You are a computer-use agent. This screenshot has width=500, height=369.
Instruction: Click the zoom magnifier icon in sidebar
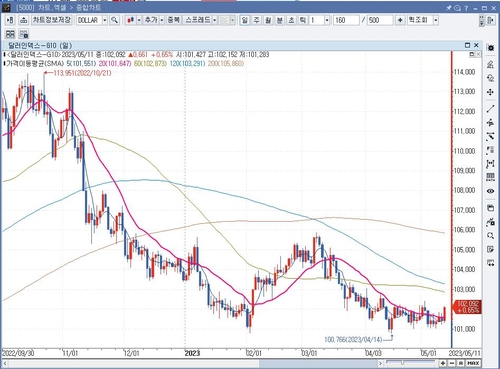click(490, 236)
